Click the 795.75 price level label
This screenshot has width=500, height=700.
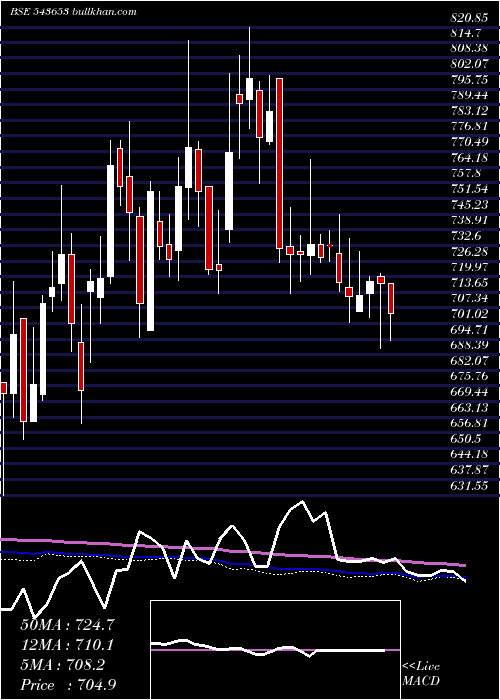point(468,79)
